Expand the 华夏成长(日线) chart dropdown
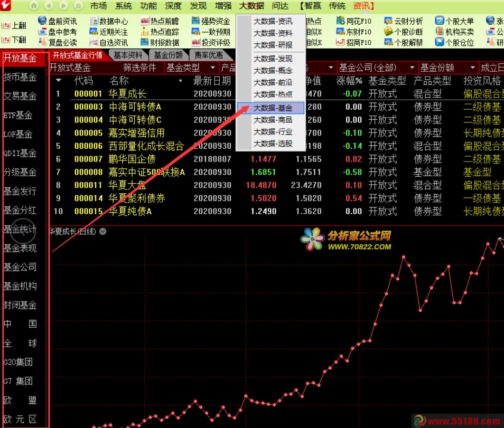This screenshot has height=428, width=504. pos(103,231)
